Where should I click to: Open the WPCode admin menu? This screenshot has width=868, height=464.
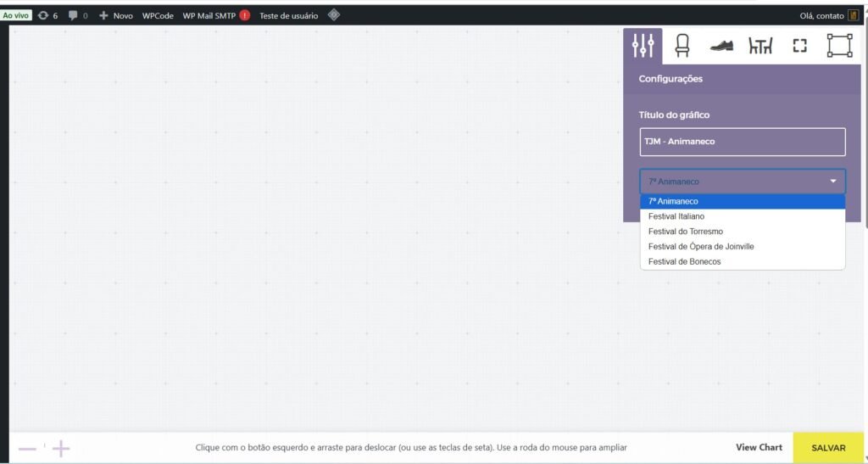point(158,15)
